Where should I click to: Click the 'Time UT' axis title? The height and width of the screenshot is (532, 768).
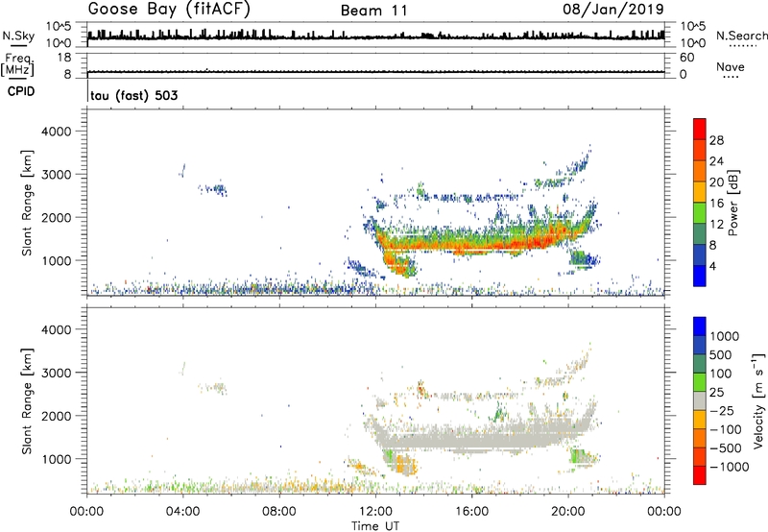tap(375, 526)
